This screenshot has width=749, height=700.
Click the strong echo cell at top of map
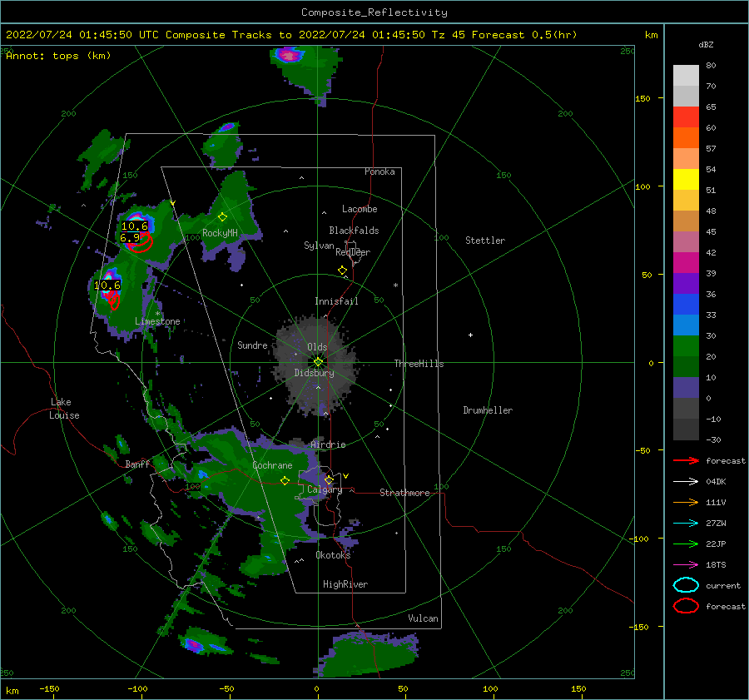click(x=289, y=55)
